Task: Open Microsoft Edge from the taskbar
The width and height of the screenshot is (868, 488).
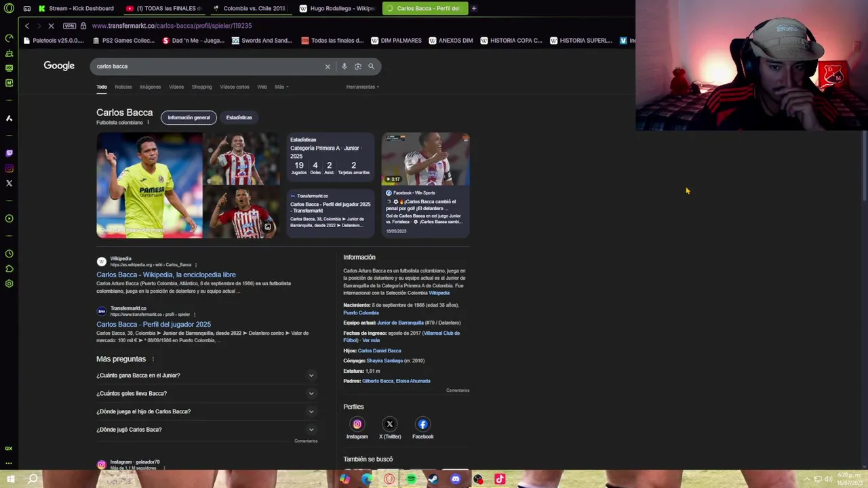Action: pos(367,479)
